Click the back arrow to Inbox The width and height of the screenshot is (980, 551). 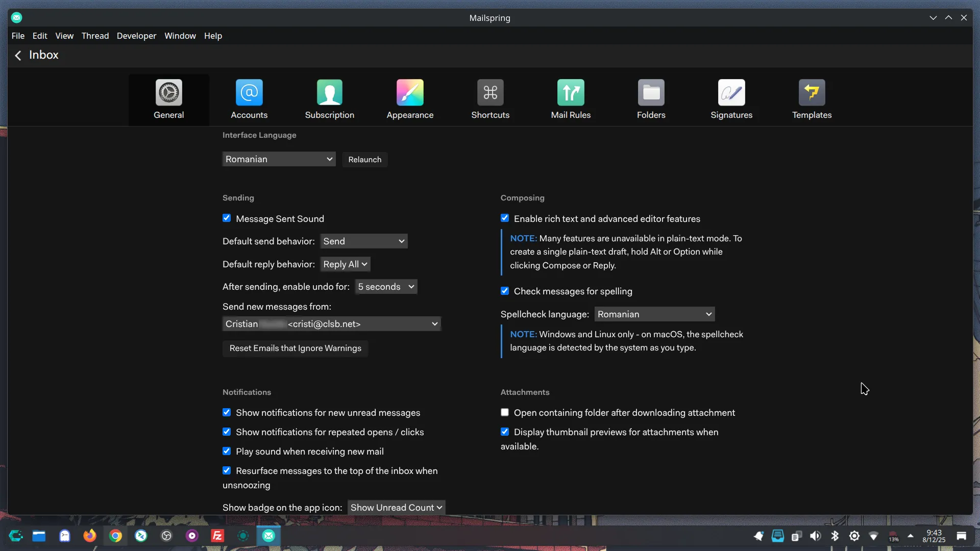(18, 55)
